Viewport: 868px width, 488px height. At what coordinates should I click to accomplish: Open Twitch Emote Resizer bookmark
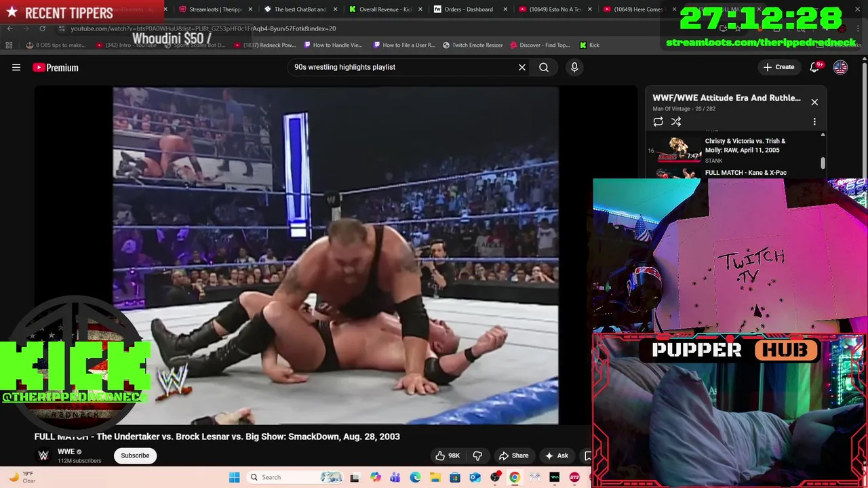473,45
